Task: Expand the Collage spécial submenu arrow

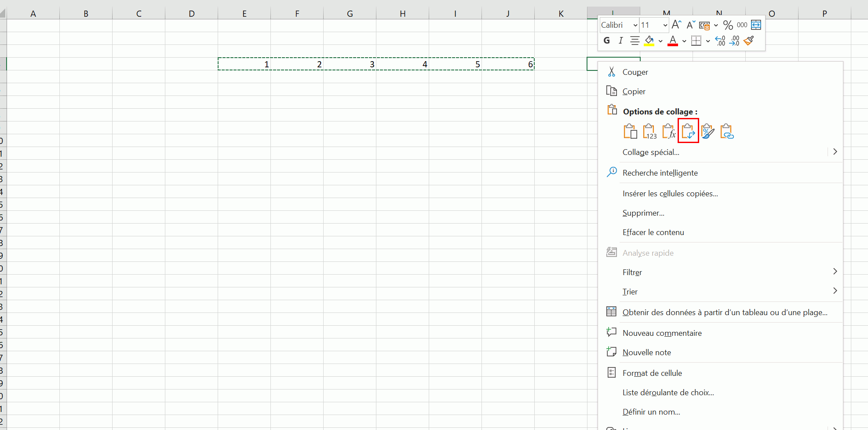Action: [835, 152]
